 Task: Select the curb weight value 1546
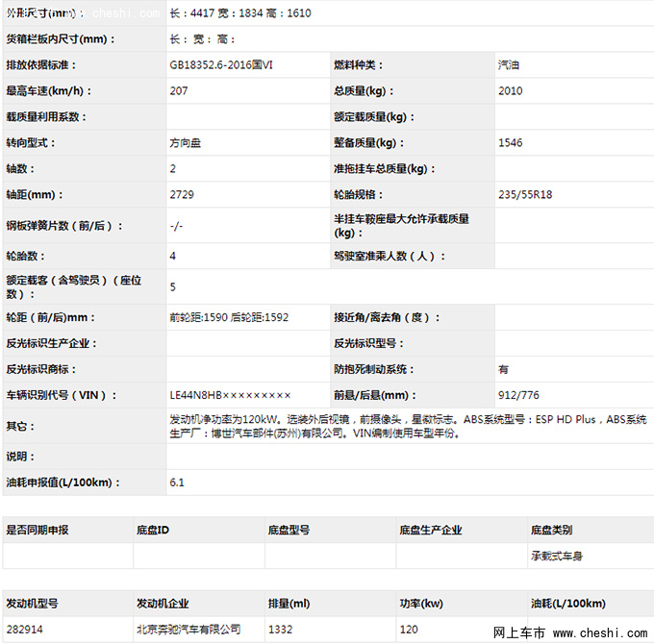click(x=510, y=142)
